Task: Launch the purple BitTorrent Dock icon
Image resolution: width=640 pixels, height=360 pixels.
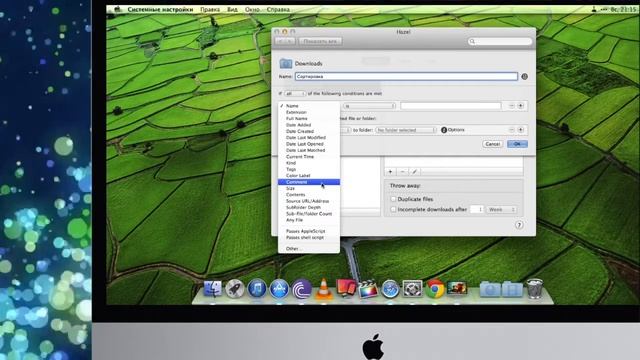Action: coord(301,289)
